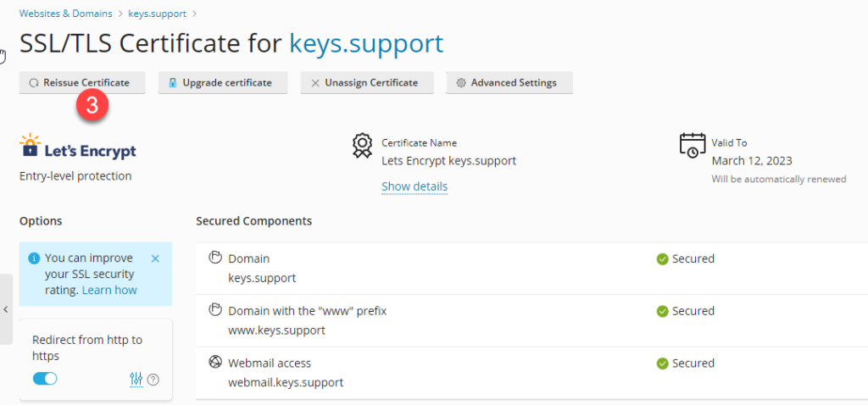The image size is (868, 405).
Task: Click the Upgrade certificate button
Action: tap(224, 83)
